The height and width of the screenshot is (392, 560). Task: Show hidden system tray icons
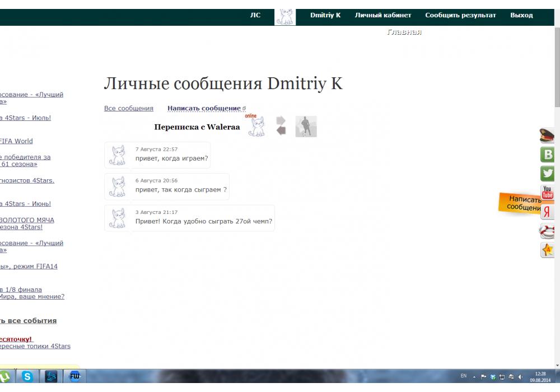pyautogui.click(x=474, y=376)
